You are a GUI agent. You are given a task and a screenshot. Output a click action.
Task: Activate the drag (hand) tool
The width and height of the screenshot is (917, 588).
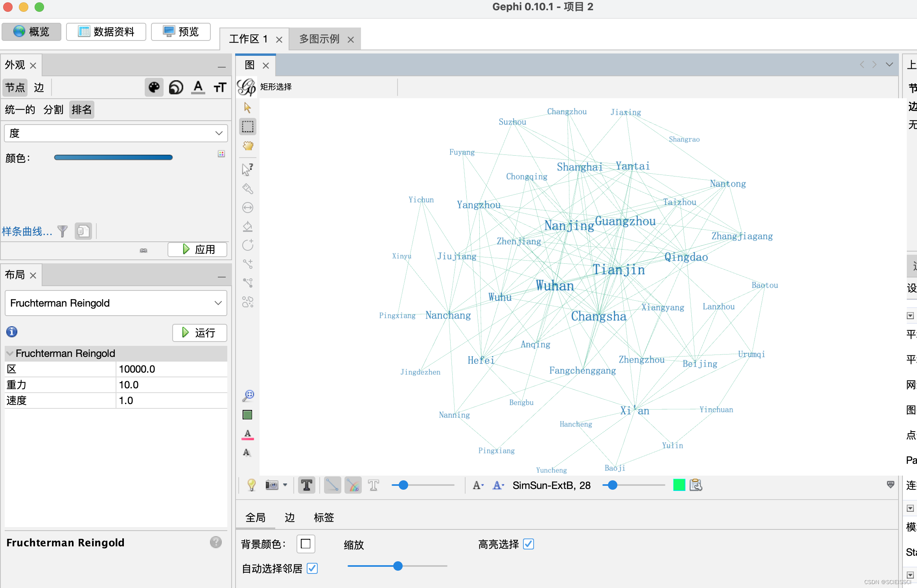tap(247, 145)
